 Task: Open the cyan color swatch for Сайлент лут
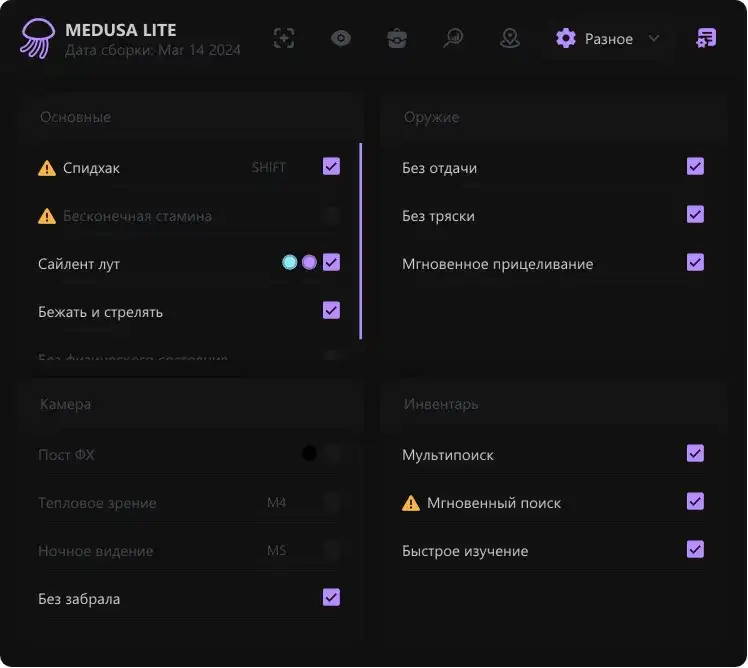pyautogui.click(x=289, y=263)
